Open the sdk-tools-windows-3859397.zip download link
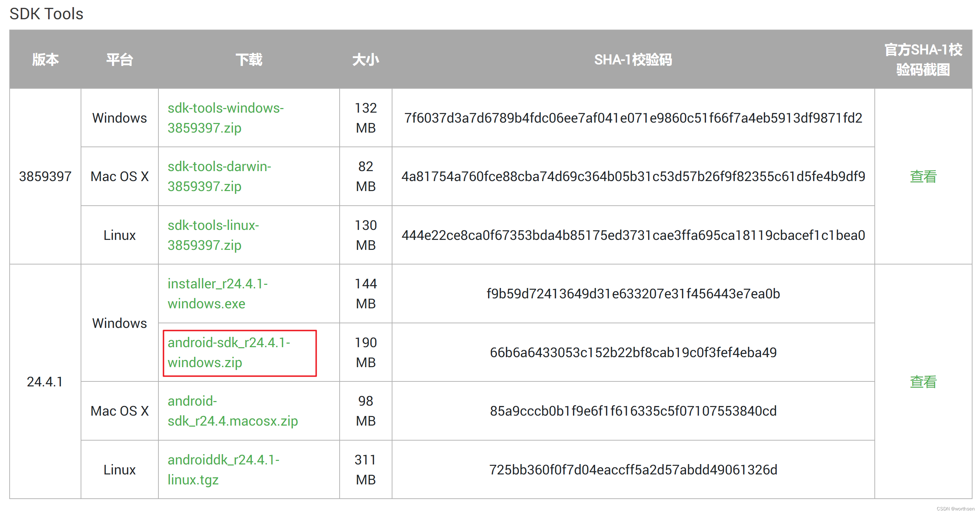This screenshot has height=514, width=980. click(225, 118)
